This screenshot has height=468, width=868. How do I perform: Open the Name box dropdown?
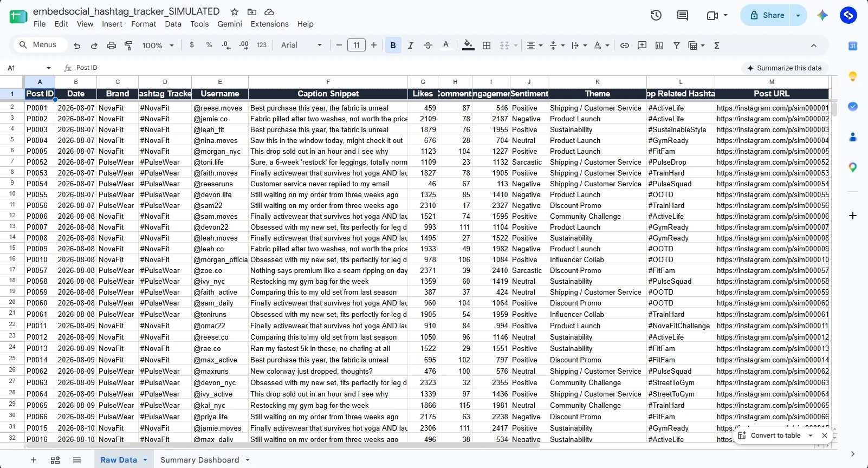coord(49,68)
